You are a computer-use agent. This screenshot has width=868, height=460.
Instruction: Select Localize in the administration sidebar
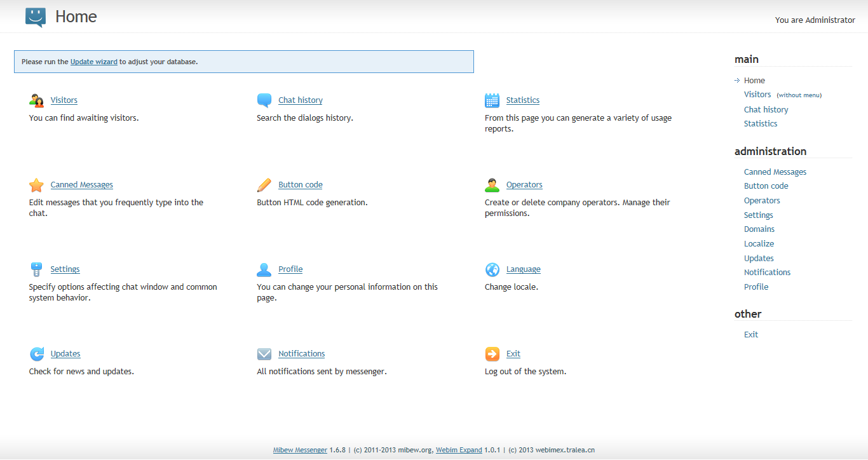coord(759,243)
